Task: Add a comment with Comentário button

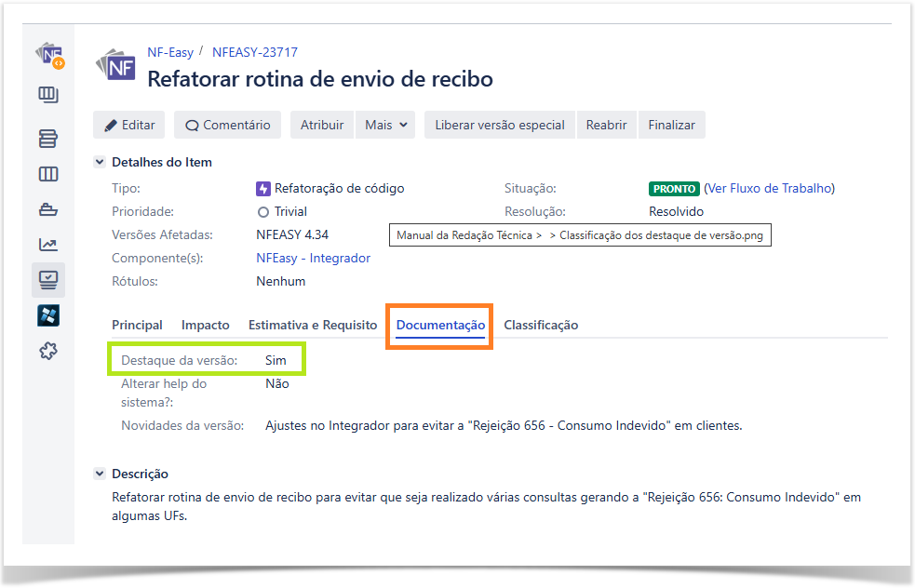Action: [227, 125]
